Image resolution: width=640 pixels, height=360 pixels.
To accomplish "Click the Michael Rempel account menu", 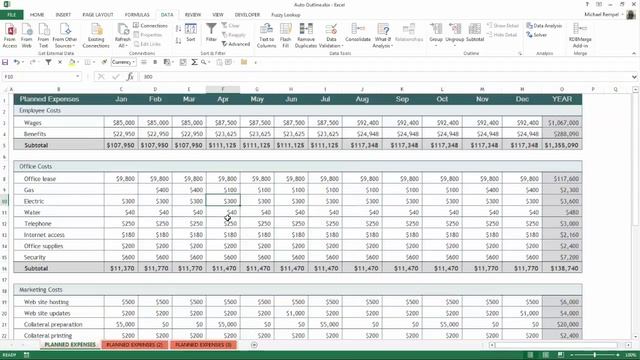I will pyautogui.click(x=604, y=15).
